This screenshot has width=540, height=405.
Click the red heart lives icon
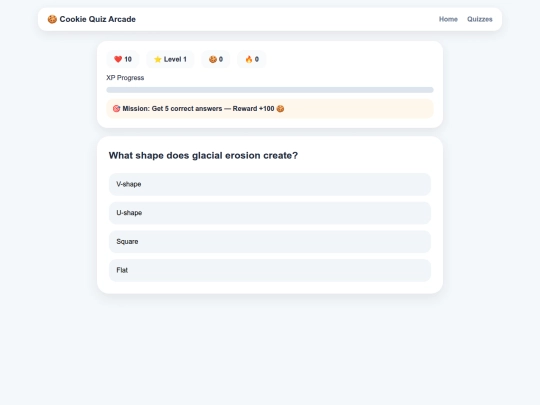coord(118,59)
